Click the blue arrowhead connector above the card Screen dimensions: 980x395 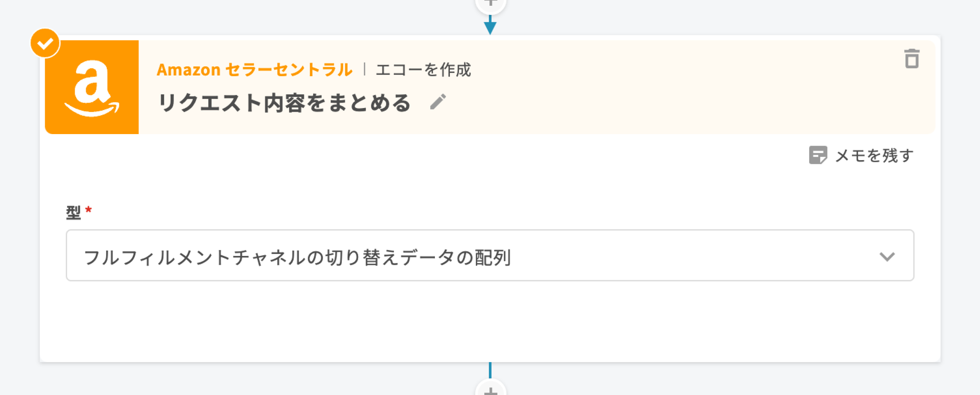[x=490, y=27]
